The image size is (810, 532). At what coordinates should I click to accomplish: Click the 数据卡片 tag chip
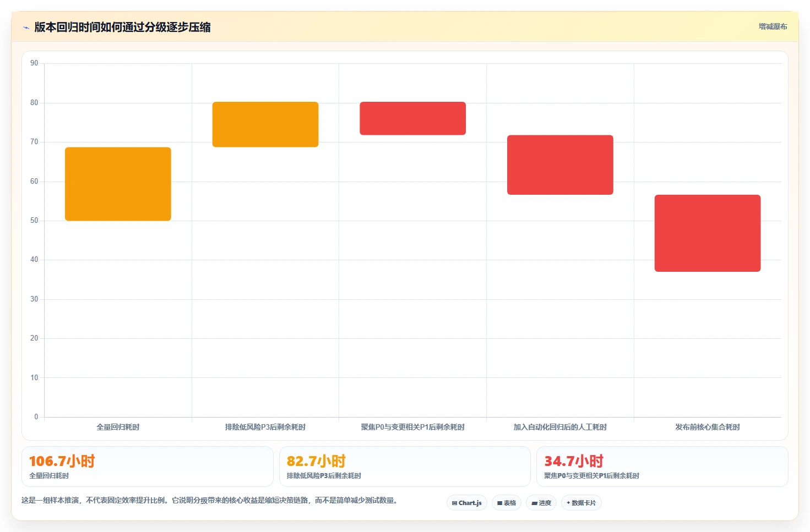point(581,503)
